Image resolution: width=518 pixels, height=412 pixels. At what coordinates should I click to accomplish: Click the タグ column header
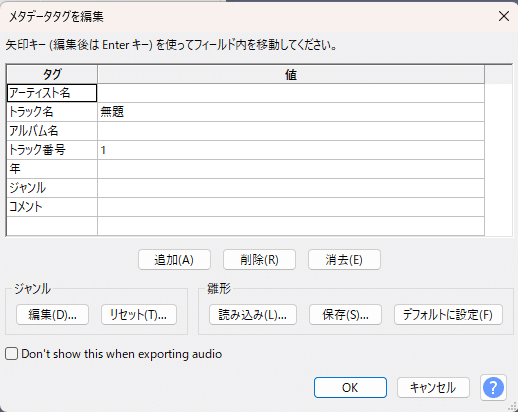[x=52, y=74]
